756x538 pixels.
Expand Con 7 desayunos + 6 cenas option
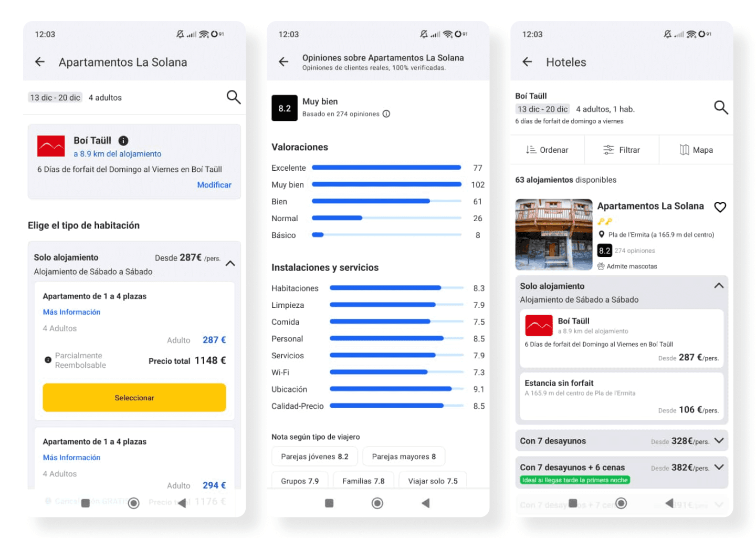coord(622,472)
